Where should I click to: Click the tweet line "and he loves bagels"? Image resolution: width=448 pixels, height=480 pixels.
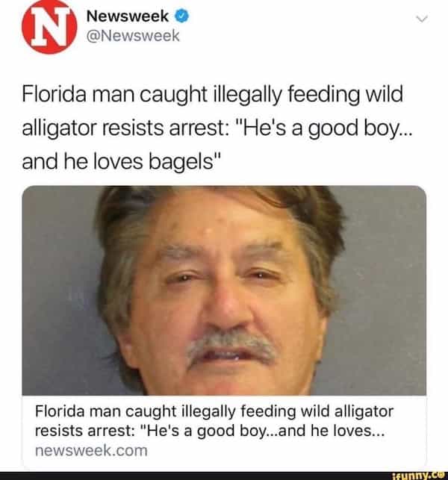(121, 162)
